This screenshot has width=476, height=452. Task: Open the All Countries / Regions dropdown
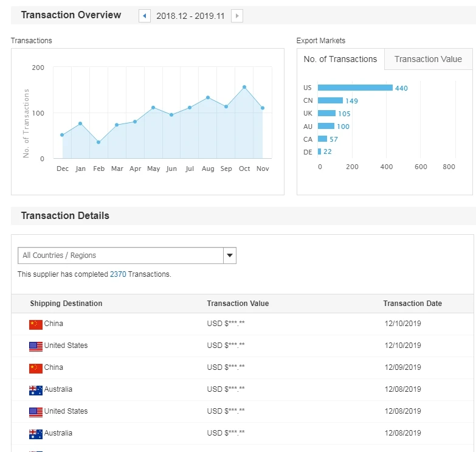coord(120,256)
